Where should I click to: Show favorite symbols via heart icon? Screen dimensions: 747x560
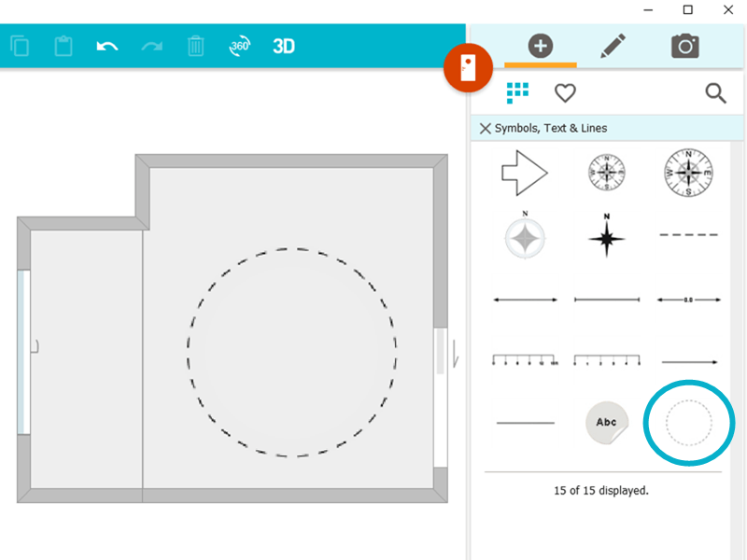pos(565,93)
